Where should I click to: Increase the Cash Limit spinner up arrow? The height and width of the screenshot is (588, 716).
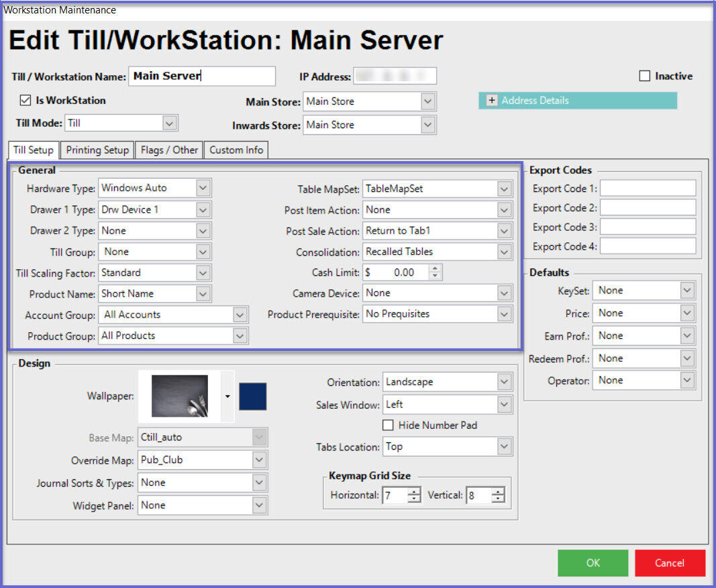click(x=436, y=269)
